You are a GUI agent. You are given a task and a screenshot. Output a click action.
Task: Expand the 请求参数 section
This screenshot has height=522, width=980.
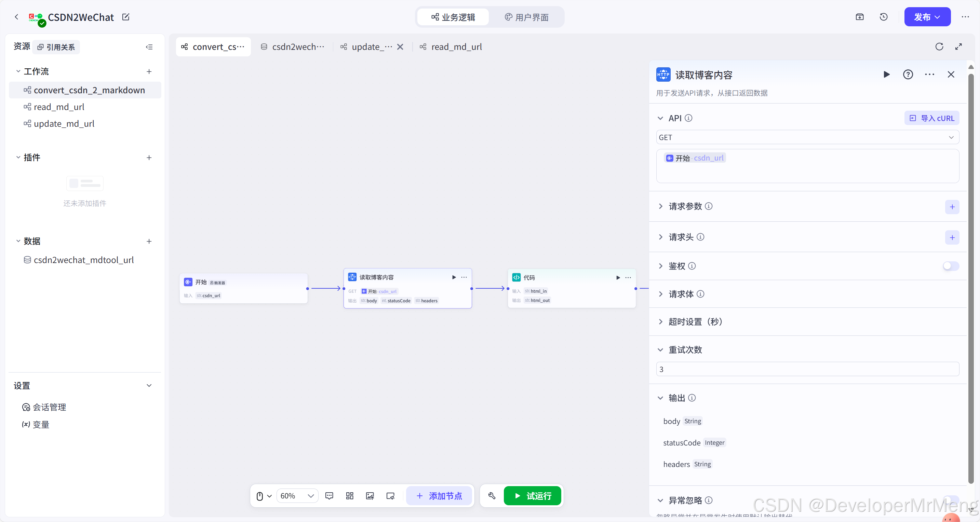point(660,206)
